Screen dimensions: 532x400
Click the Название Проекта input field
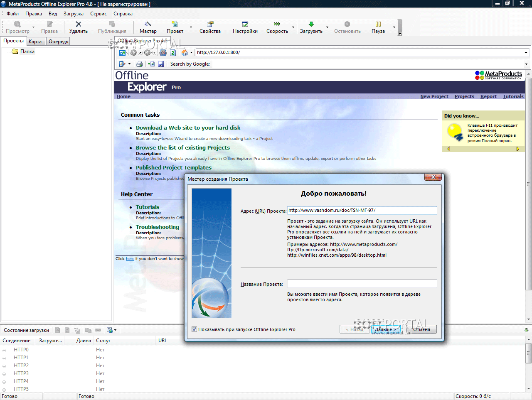pos(362,284)
